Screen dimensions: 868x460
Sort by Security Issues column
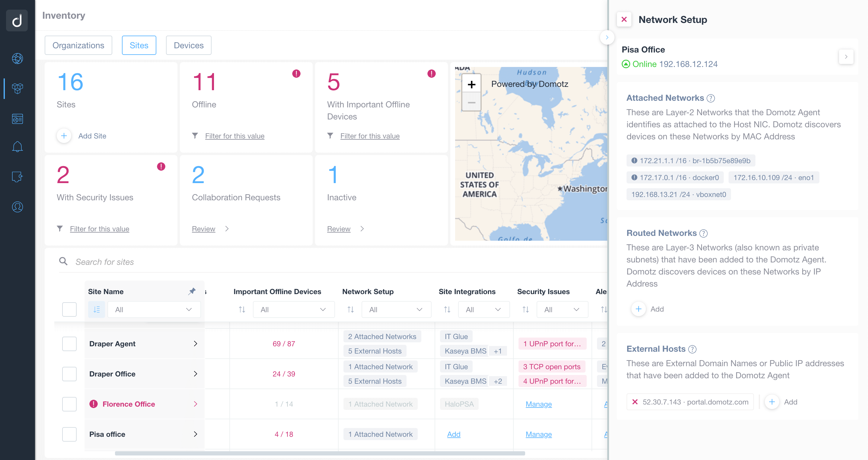[525, 309]
